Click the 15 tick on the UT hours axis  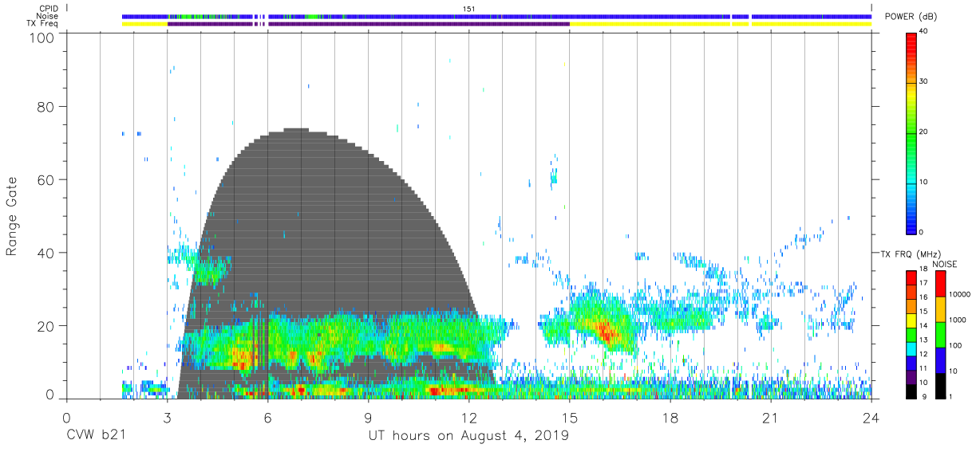click(x=569, y=418)
